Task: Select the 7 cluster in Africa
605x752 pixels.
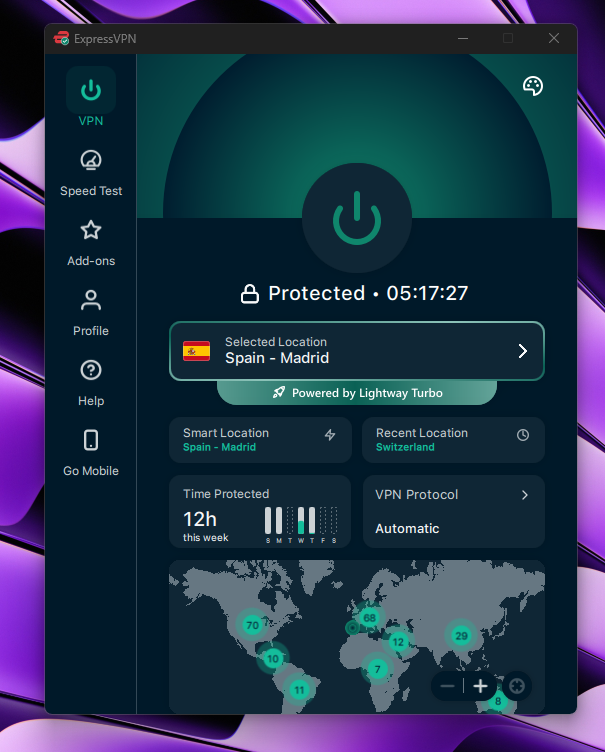Action: click(377, 669)
